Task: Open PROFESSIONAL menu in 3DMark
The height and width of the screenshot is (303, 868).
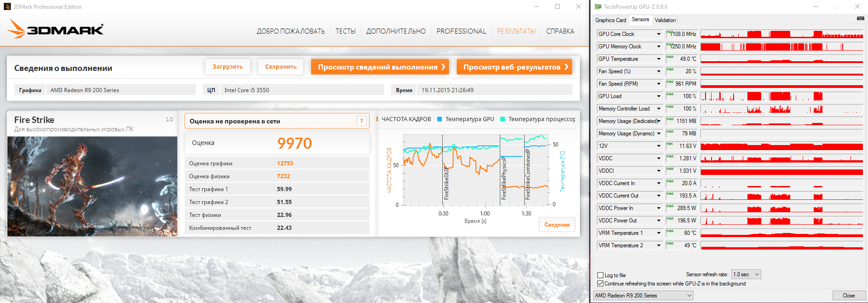Action: tap(461, 31)
